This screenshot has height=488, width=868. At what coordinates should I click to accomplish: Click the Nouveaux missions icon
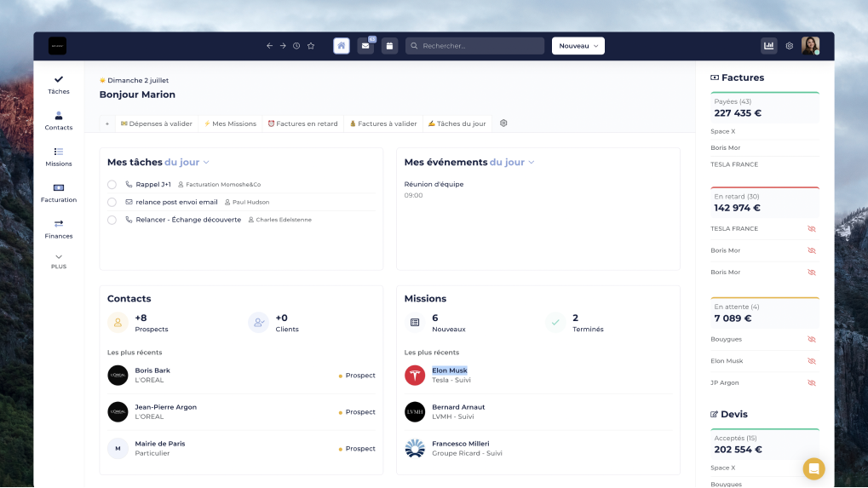(x=415, y=323)
